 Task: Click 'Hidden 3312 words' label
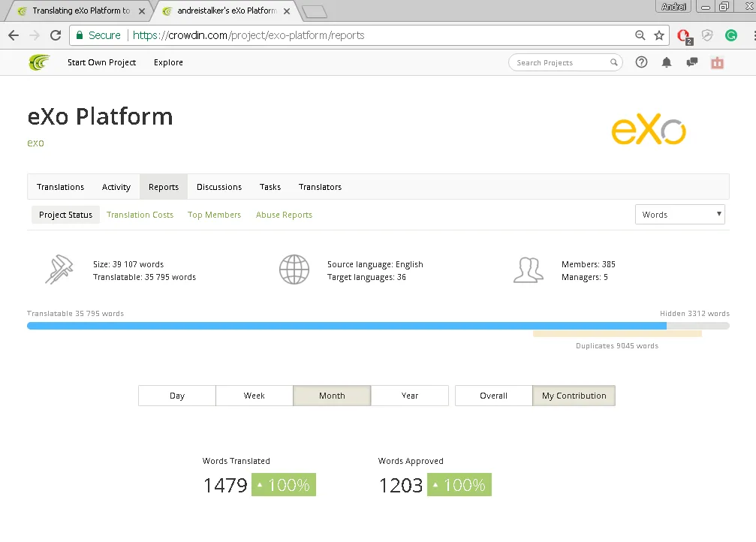pos(694,314)
